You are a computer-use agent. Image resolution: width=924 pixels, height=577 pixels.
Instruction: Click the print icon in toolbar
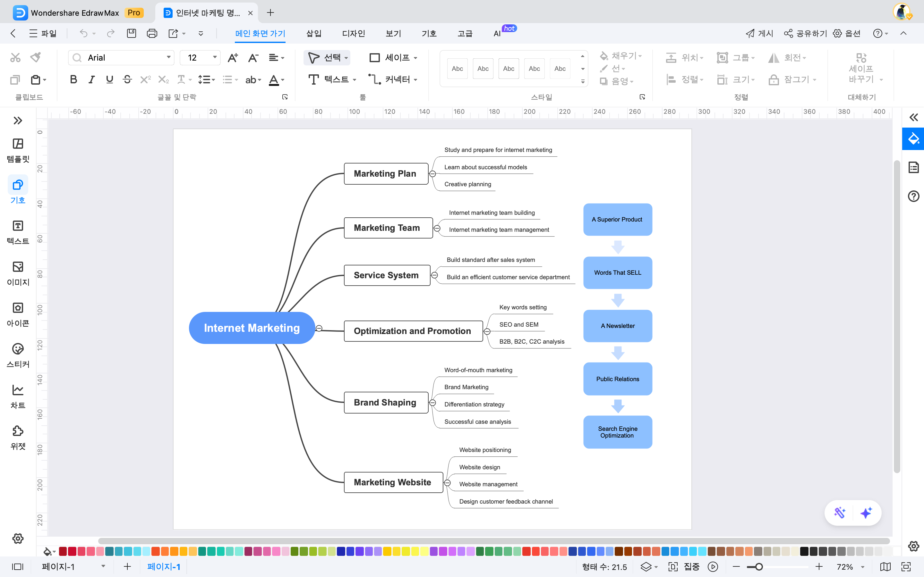(x=151, y=34)
